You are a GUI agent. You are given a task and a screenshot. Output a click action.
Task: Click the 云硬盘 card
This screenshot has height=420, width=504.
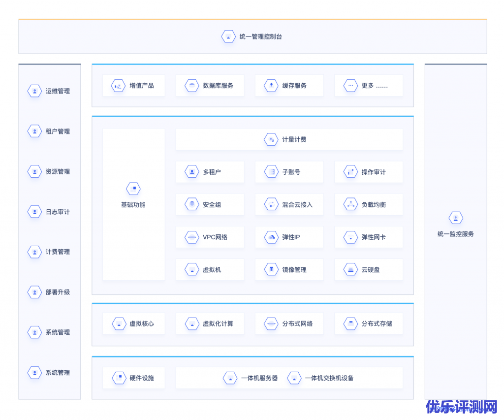point(368,270)
